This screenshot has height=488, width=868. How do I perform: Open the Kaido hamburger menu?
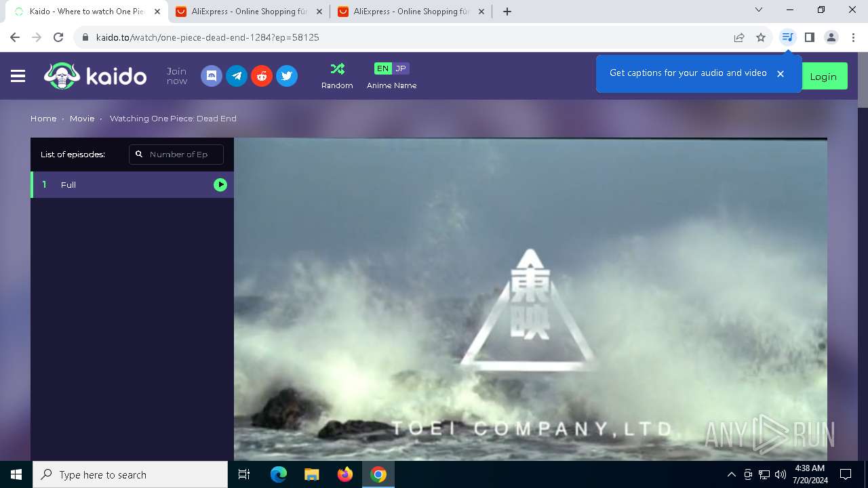18,77
